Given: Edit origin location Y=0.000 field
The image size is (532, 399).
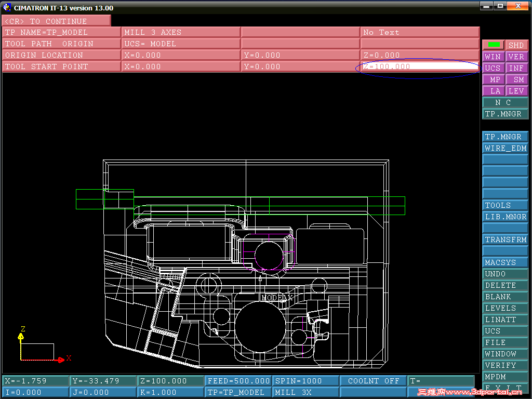Looking at the screenshot, I should click(300, 55).
